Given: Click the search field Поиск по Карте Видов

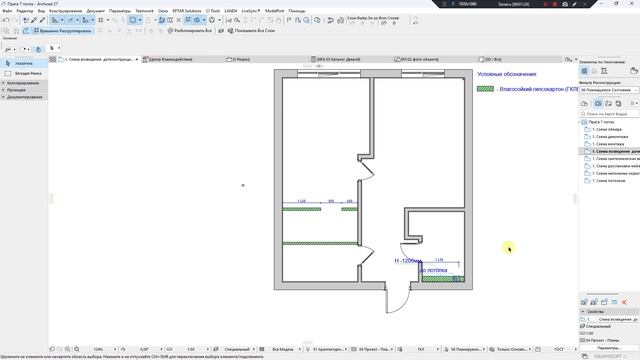Looking at the screenshot, I should pyautogui.click(x=609, y=114).
